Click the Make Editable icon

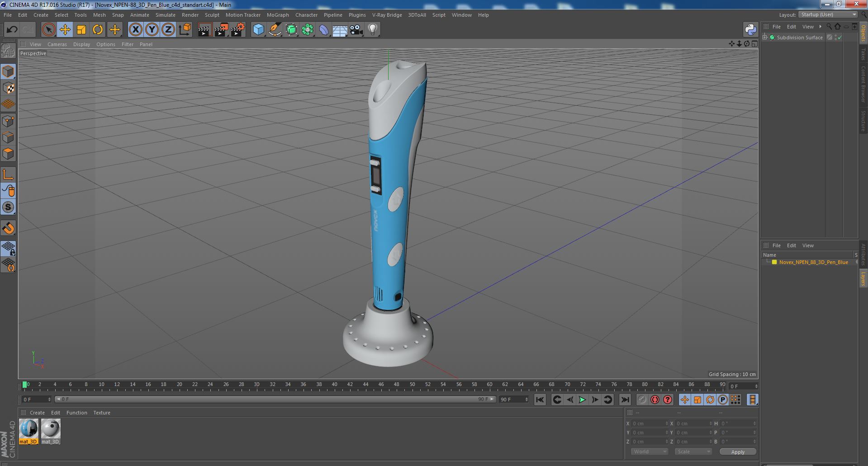coord(8,51)
